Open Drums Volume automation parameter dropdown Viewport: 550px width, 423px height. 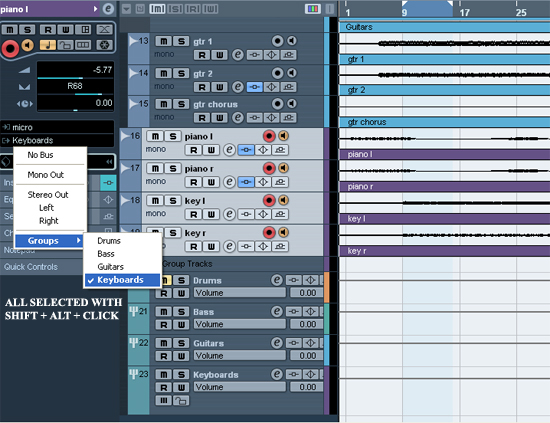[240, 293]
